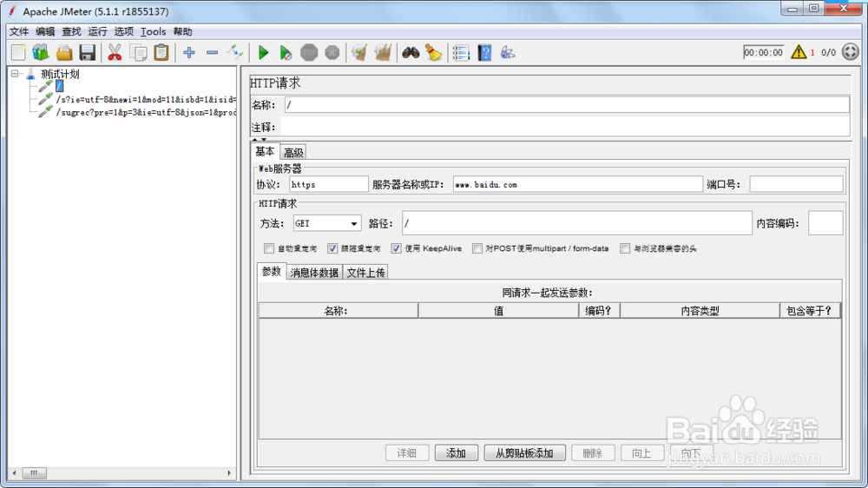Click the Stop test icon
The image size is (868, 488).
[309, 53]
